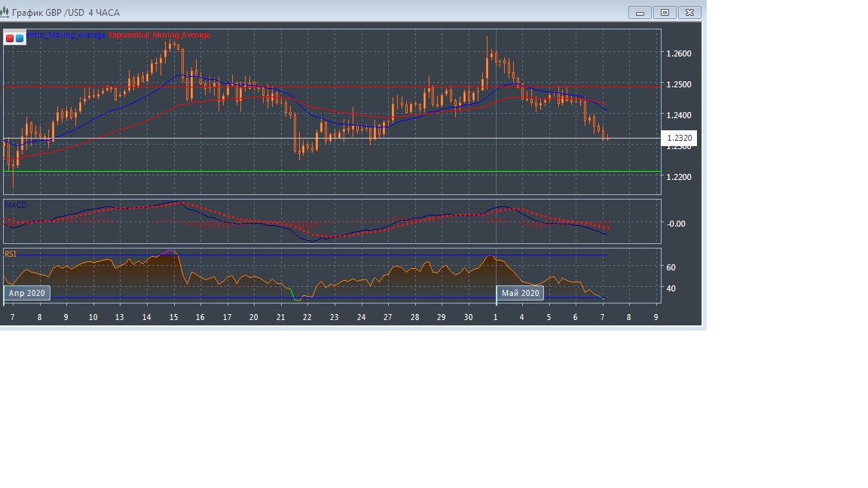The width and height of the screenshot is (868, 488).
Task: Click the RSI level 60 axis label
Action: (x=671, y=267)
